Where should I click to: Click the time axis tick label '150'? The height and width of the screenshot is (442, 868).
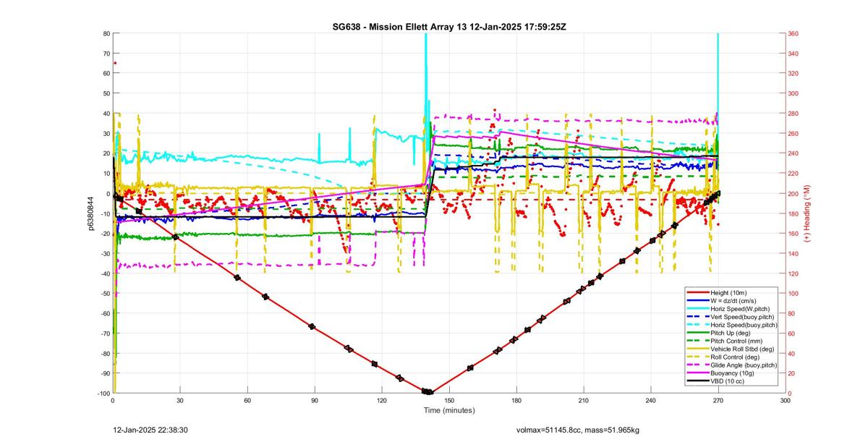pyautogui.click(x=449, y=400)
